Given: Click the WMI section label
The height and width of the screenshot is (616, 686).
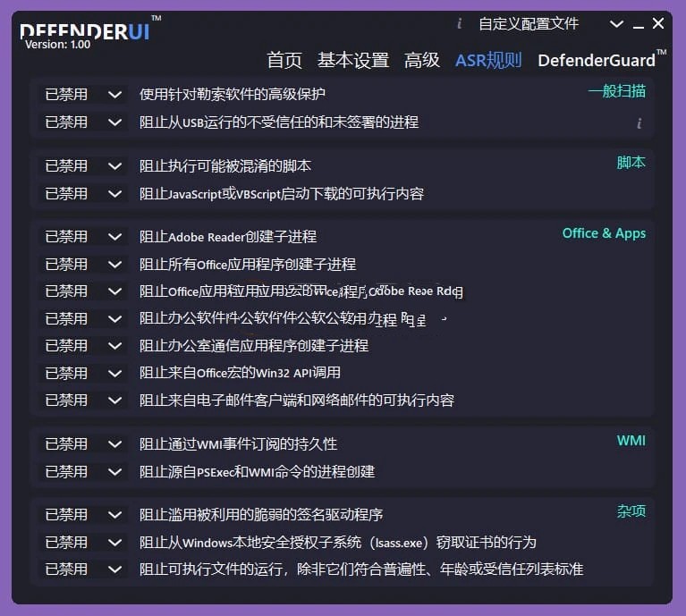Looking at the screenshot, I should [x=631, y=441].
